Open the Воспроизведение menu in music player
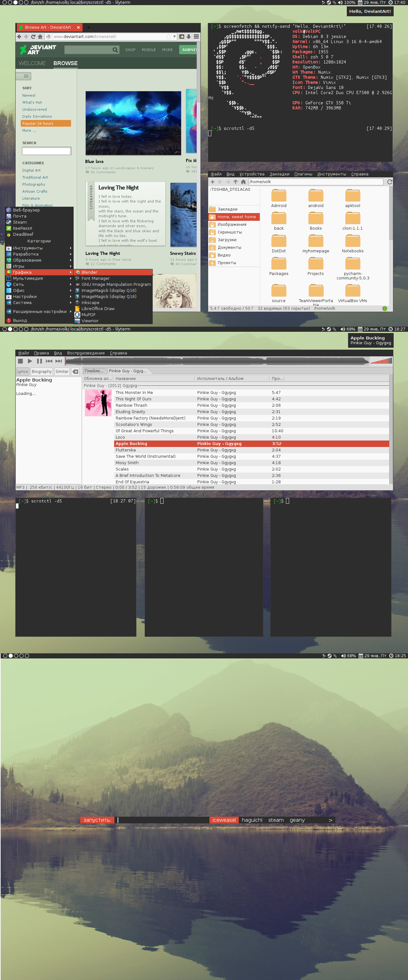Viewport: 408px width, 980px height. (86, 353)
